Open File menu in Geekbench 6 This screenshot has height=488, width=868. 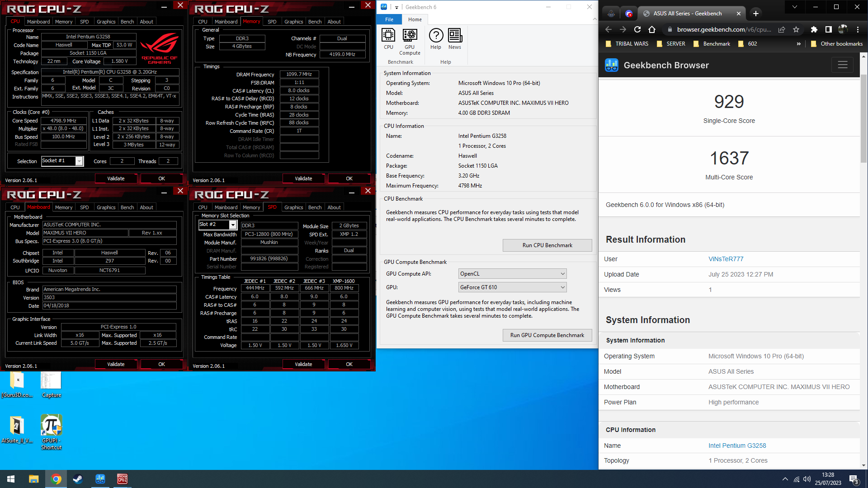point(389,19)
